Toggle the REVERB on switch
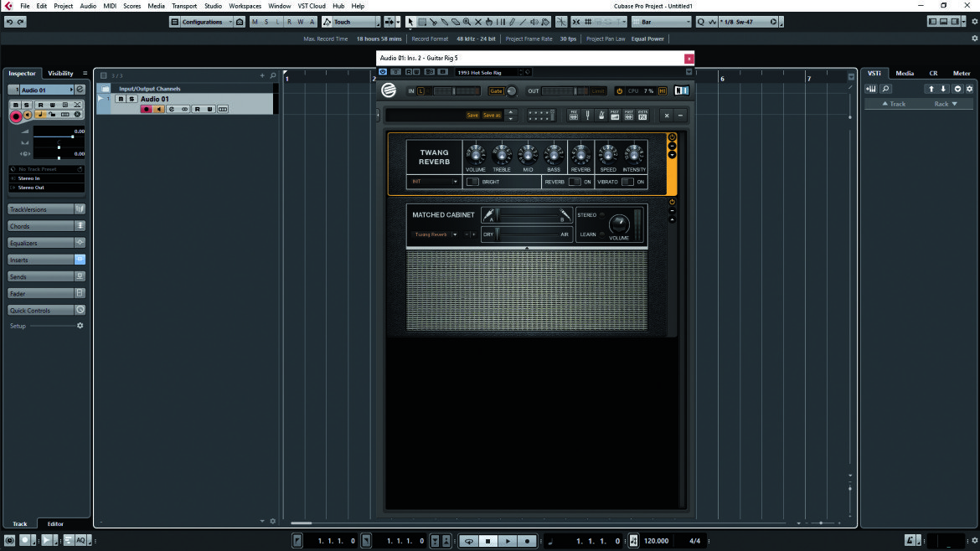 pos(575,182)
